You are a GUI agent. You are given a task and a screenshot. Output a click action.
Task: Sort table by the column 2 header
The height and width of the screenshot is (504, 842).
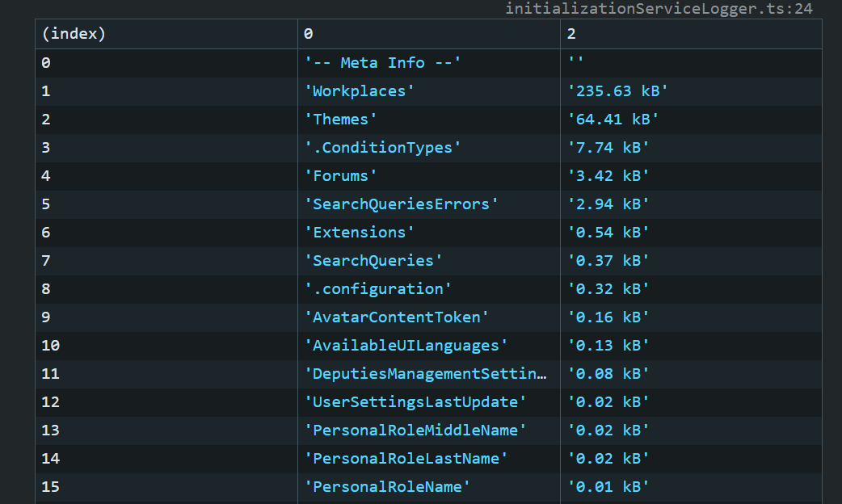(x=572, y=34)
